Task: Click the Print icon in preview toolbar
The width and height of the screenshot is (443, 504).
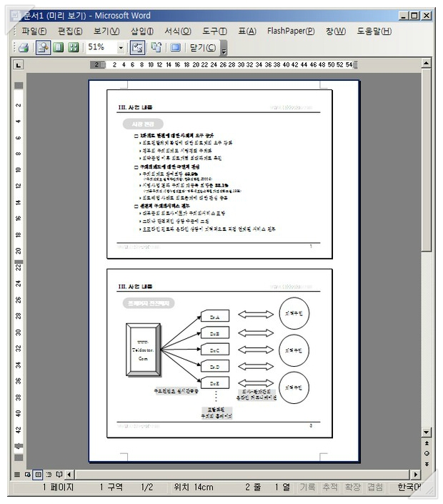Action: 24,48
